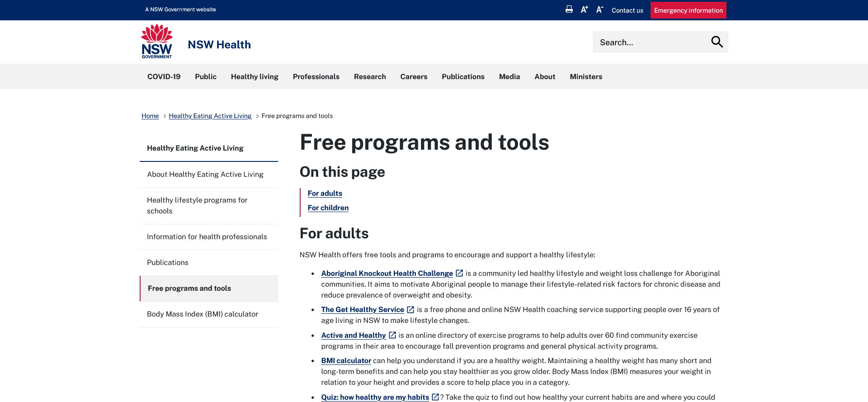Viewport: 868px width, 402px height.
Task: Open the Contact us link
Action: 627,10
